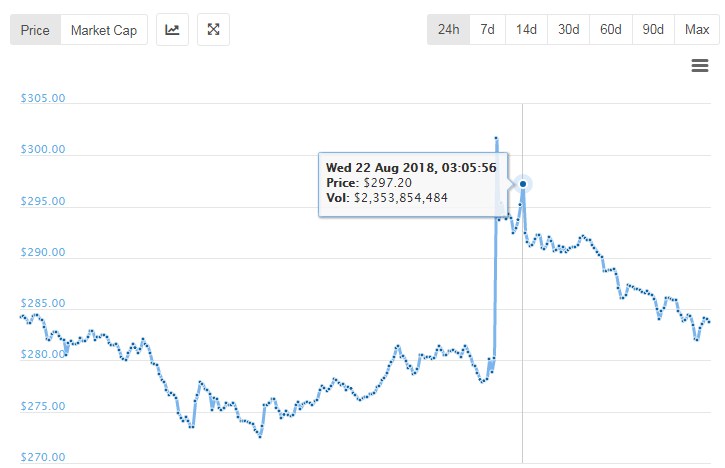Click the $270.00 axis label
The height and width of the screenshot is (468, 725).
click(x=43, y=457)
